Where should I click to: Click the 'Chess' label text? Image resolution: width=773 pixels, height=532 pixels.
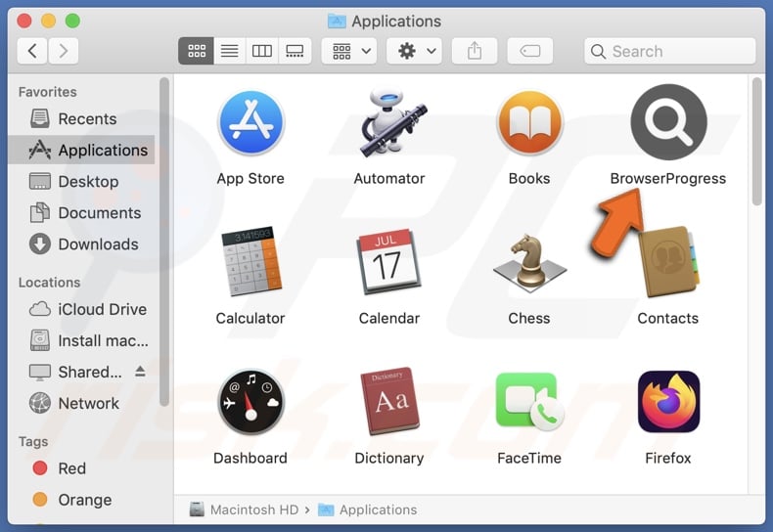click(529, 318)
